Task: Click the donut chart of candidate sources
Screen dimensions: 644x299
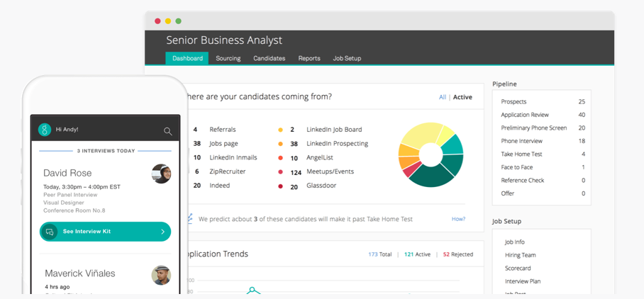Action: pos(431,155)
